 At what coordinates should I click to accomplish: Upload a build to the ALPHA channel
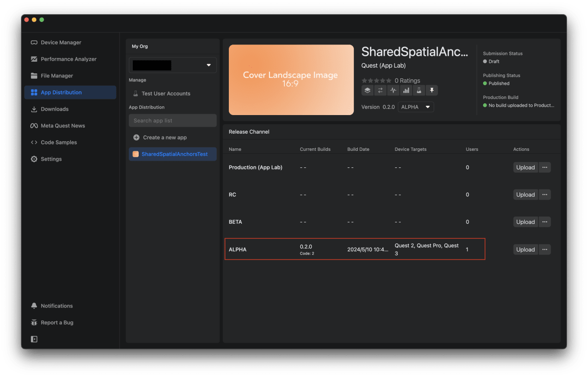point(525,250)
